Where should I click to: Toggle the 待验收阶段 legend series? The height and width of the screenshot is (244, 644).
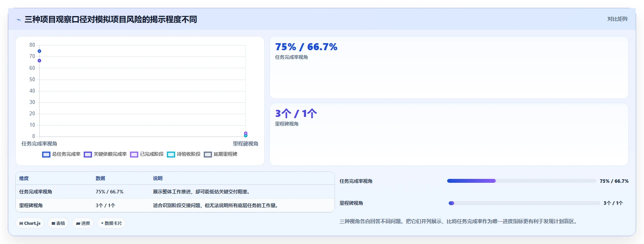[x=184, y=154]
